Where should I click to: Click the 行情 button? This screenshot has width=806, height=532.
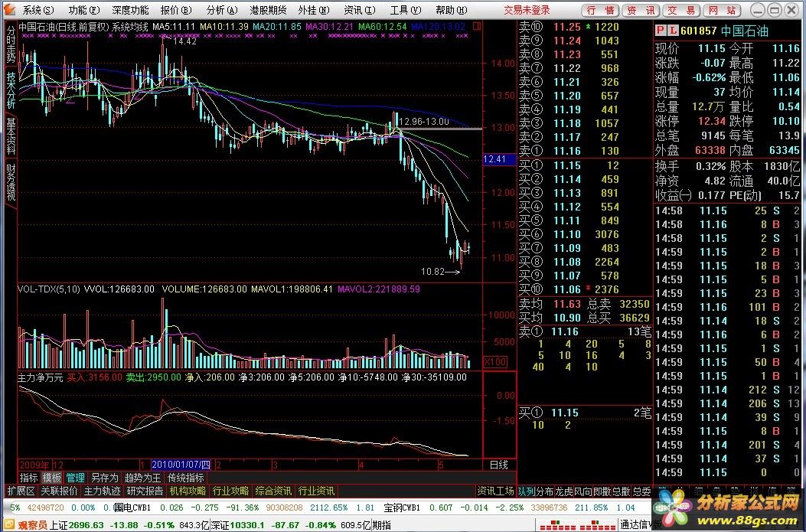click(x=600, y=10)
